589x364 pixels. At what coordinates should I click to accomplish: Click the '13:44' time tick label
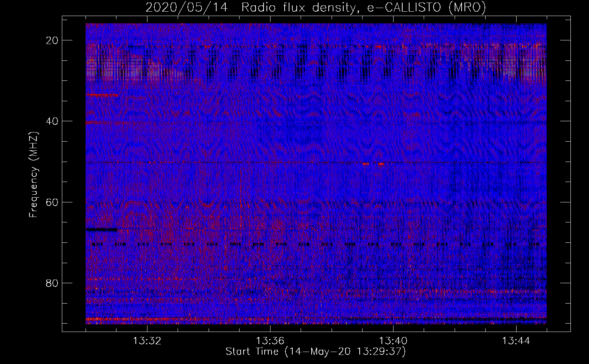[516, 341]
